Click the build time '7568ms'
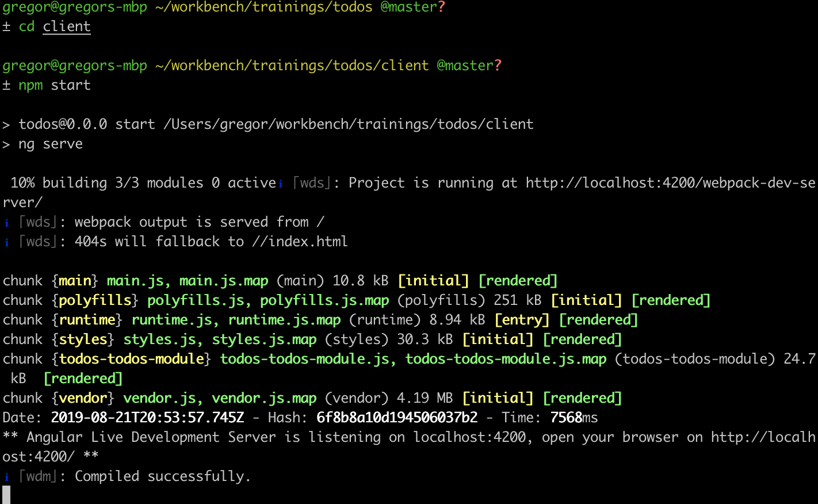818x504 pixels. tap(574, 418)
